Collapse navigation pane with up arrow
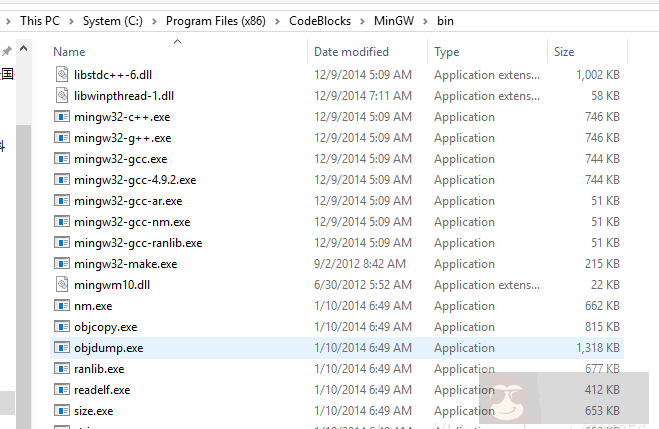 [x=24, y=49]
